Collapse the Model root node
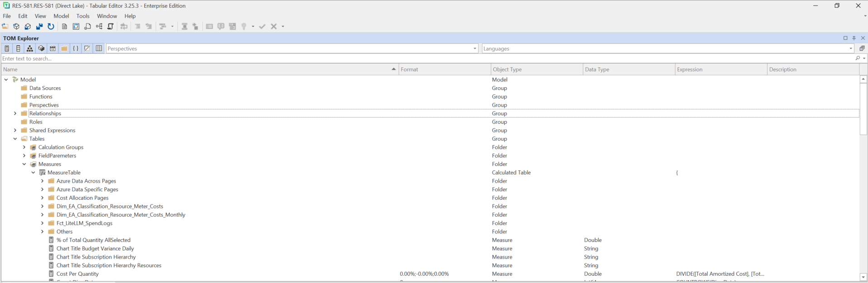The height and width of the screenshot is (283, 868). point(6,80)
